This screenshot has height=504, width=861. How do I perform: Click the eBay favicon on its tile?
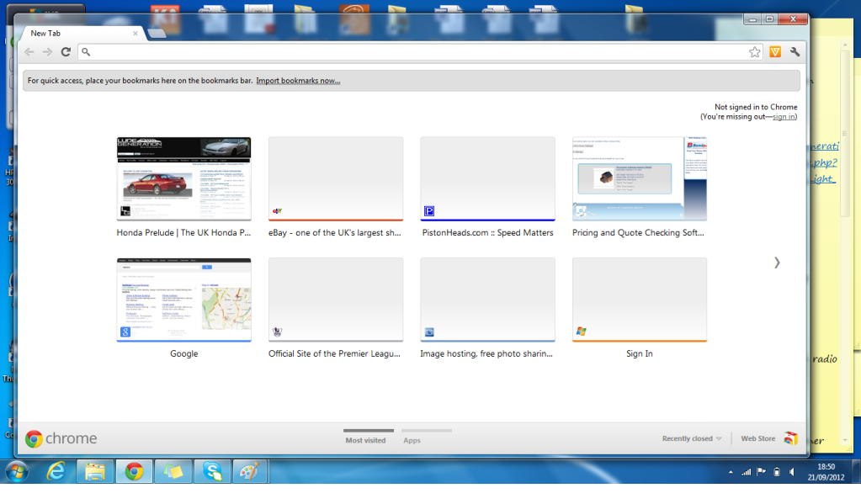[277, 211]
